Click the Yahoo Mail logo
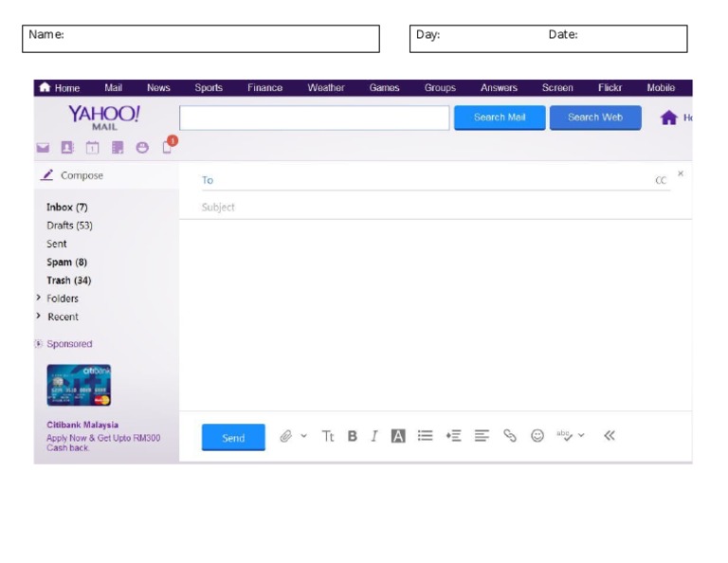The image size is (728, 563). coord(104,118)
